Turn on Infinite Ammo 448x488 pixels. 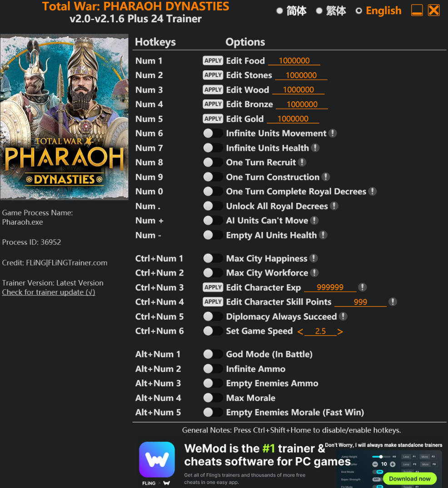213,369
